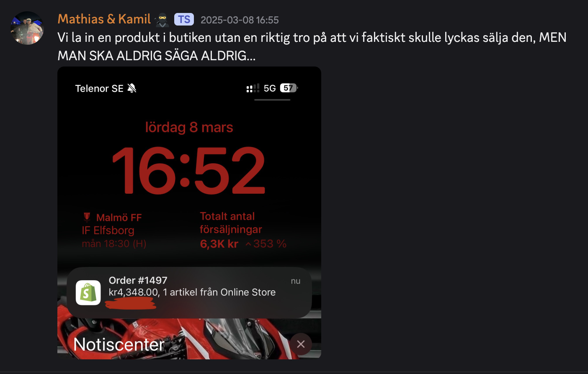Screen dimensions: 588x374
Task: Click the battery indicator showing 57
Action: (x=289, y=88)
